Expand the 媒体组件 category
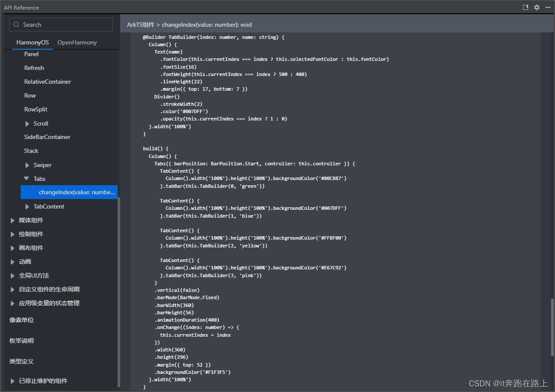Screen dimensions: 555x392 click(x=13, y=220)
